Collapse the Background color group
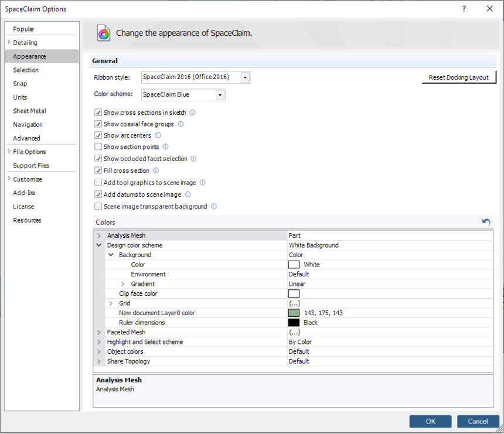The image size is (504, 434). [111, 255]
